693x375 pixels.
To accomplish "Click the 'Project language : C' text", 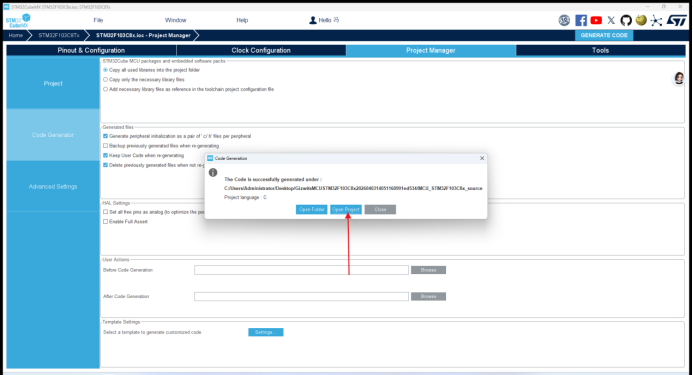I will pyautogui.click(x=245, y=197).
